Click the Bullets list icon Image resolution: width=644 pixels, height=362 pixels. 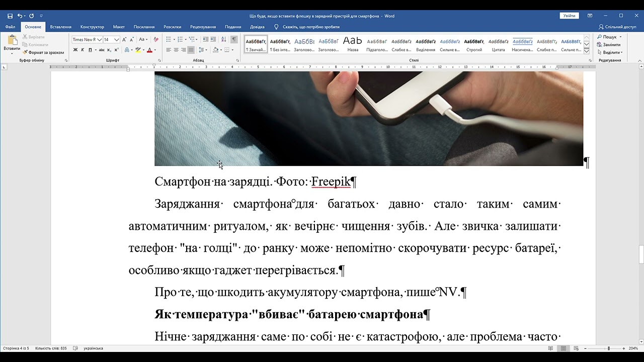[169, 40]
